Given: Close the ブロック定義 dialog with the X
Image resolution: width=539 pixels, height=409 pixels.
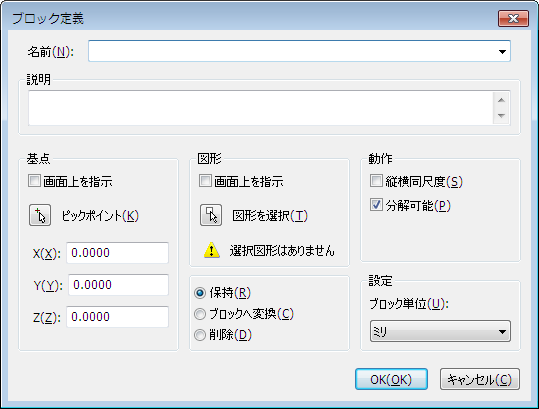Looking at the screenshot, I should (513, 18).
